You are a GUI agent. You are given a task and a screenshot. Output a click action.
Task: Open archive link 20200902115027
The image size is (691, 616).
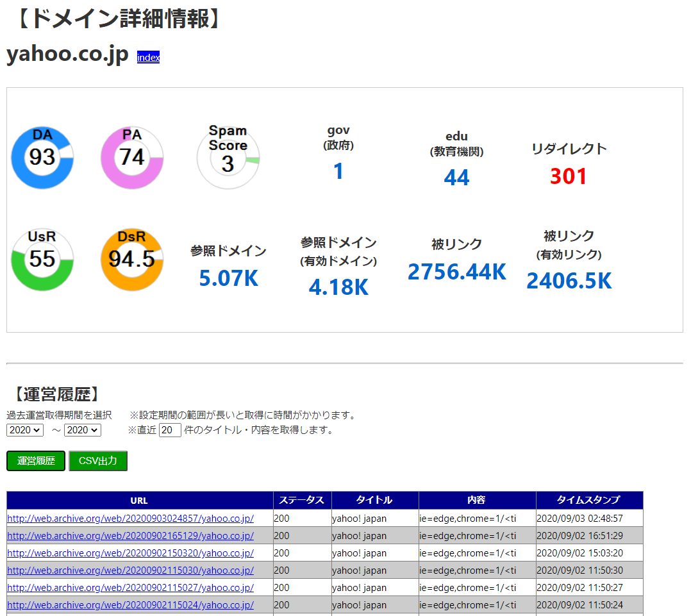coord(131,588)
